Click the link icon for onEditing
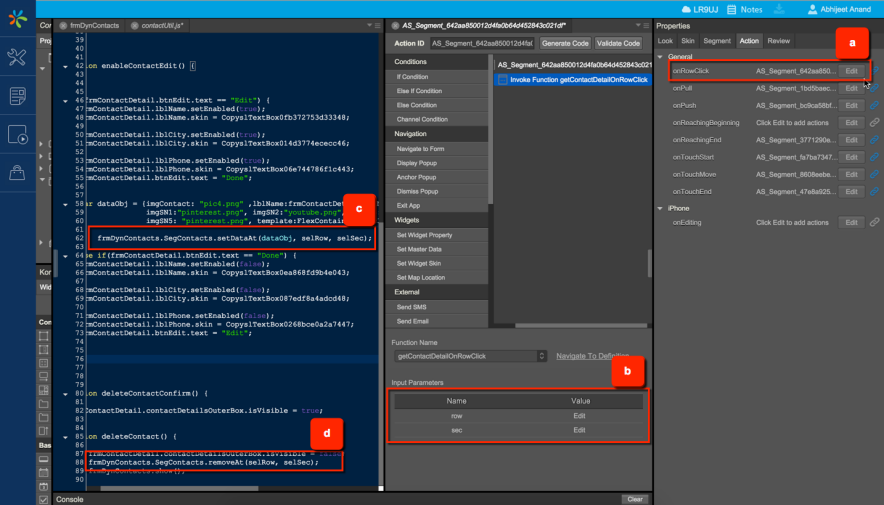This screenshot has height=505, width=884. [874, 222]
